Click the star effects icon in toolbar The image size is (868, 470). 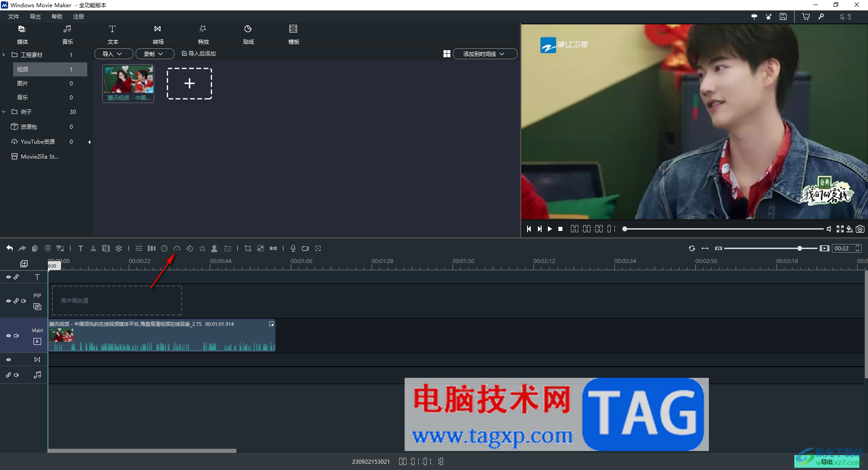click(x=203, y=248)
